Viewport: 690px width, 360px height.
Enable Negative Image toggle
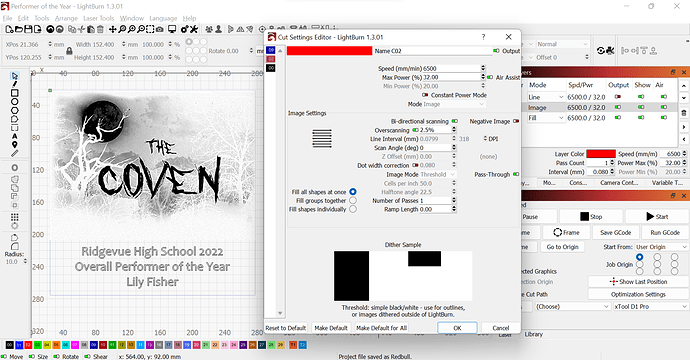pos(516,121)
